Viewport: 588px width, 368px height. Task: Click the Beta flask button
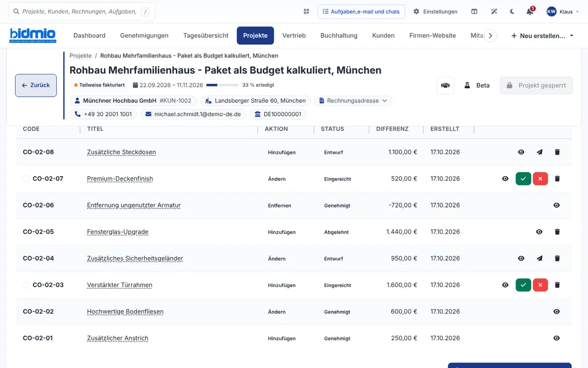[477, 85]
